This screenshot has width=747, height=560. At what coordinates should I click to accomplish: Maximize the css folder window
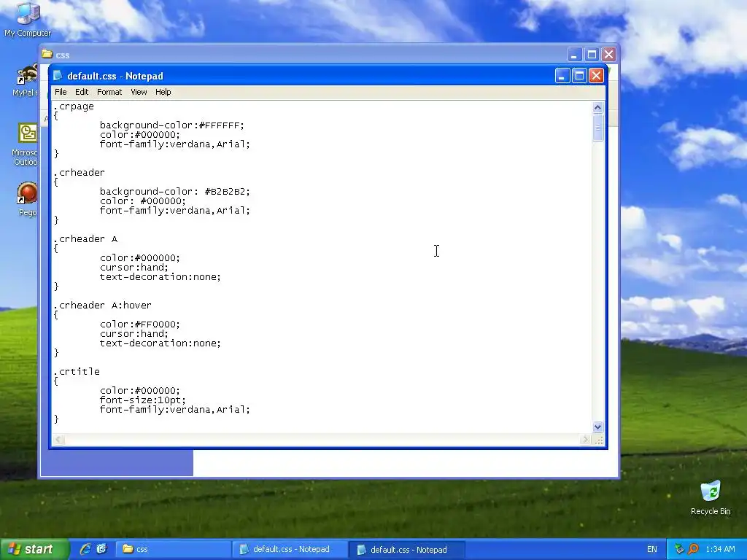click(x=592, y=54)
